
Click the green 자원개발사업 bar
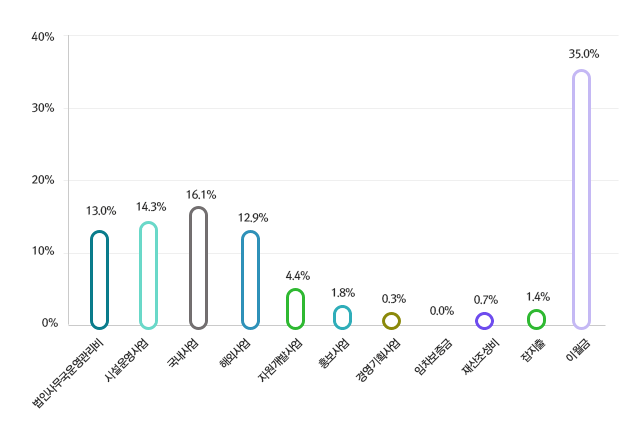tap(295, 308)
